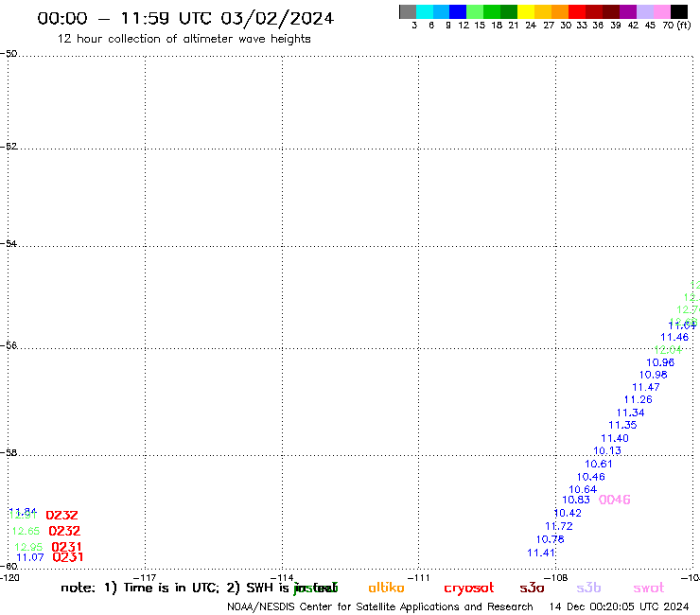Viewport: 700px width, 615px height.
Task: Click the -117 longitude axis label
Action: (145, 577)
